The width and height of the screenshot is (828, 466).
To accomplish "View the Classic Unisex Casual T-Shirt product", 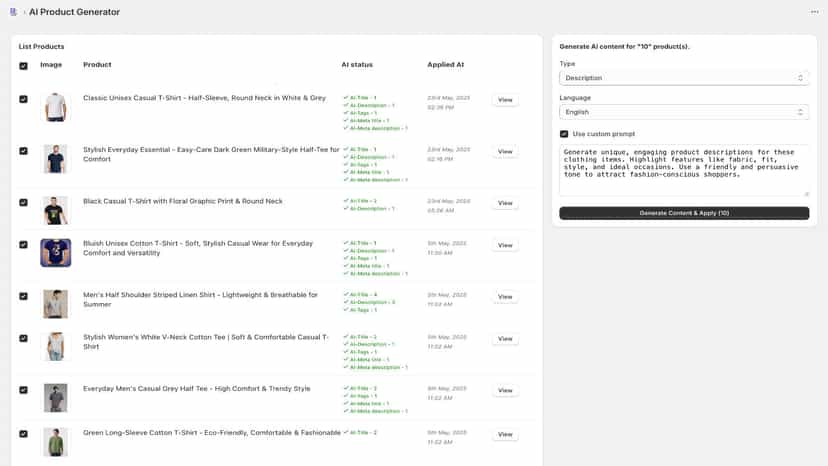I will tap(505, 100).
